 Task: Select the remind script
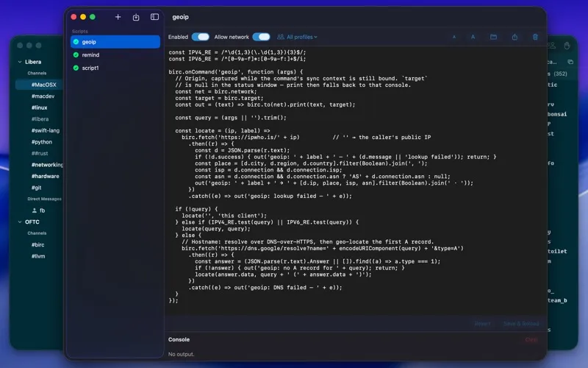pos(115,54)
